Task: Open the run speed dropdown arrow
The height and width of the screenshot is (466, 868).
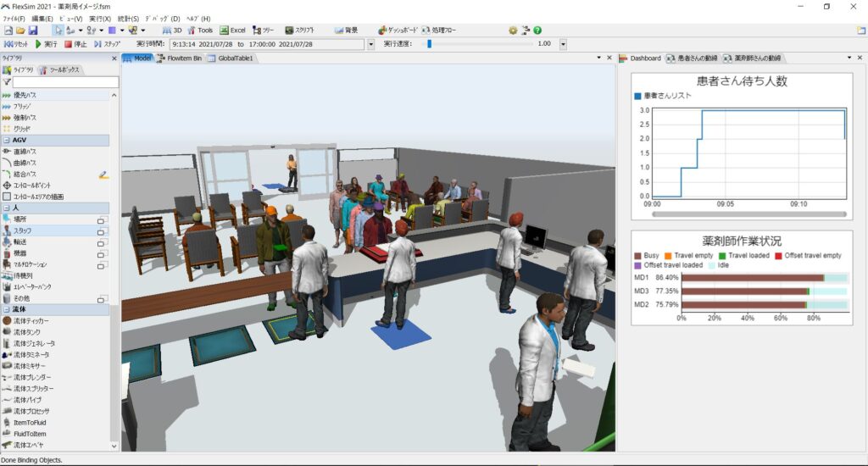Action: [563, 44]
